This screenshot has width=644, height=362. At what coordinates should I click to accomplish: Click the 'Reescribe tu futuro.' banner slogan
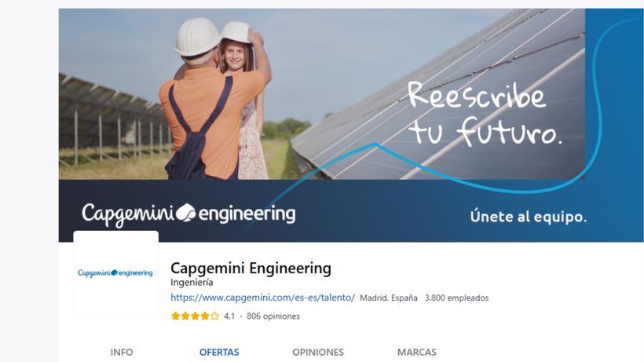point(485,113)
